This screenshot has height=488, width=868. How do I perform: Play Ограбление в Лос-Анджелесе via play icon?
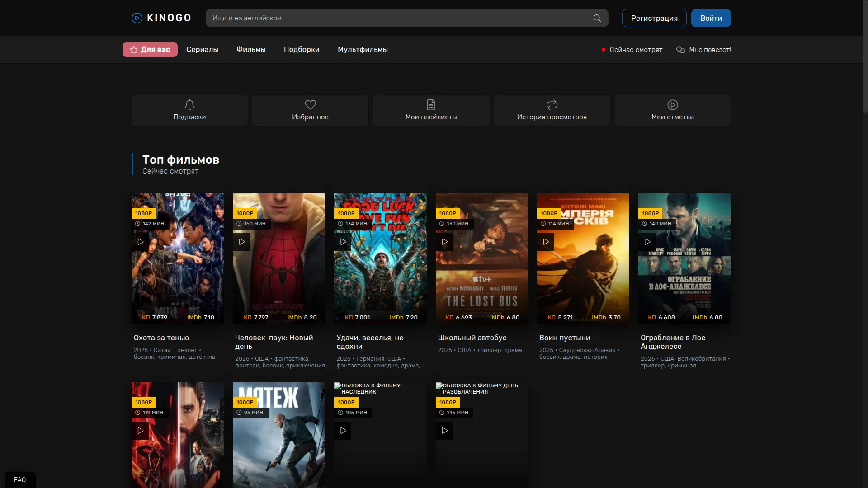tap(647, 242)
